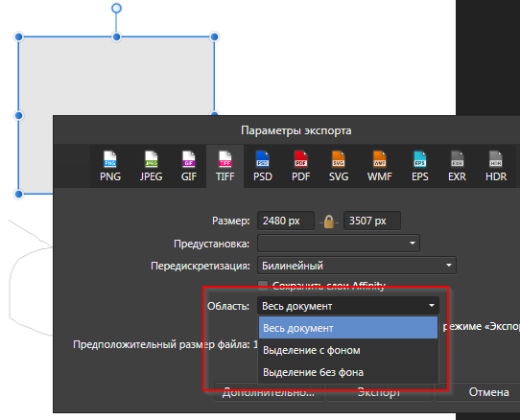The width and height of the screenshot is (520, 420).
Task: Pick the GIF format icon
Action: coord(189,166)
